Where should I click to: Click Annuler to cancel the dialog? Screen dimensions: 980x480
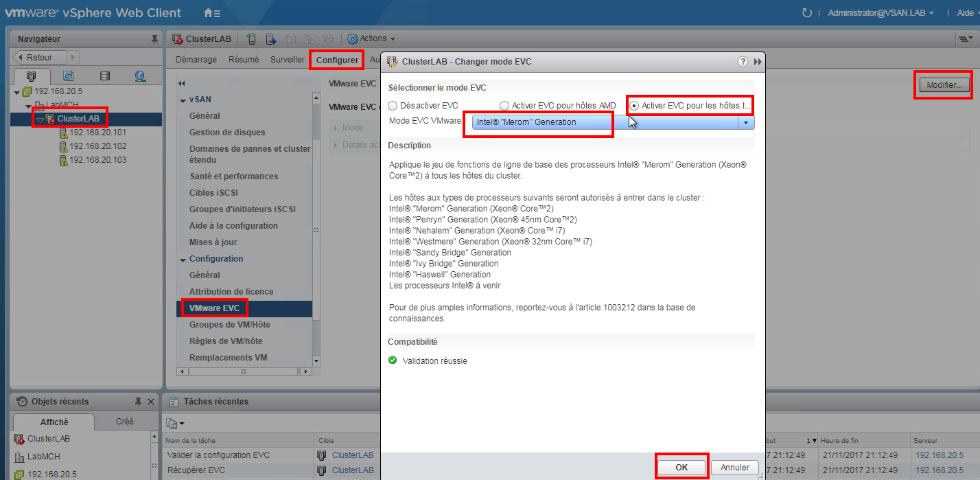coord(735,467)
